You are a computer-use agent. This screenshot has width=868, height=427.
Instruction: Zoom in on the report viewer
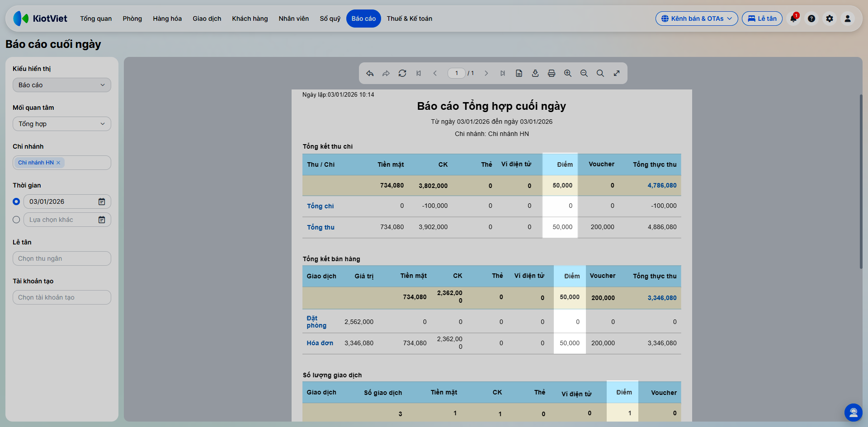click(568, 73)
